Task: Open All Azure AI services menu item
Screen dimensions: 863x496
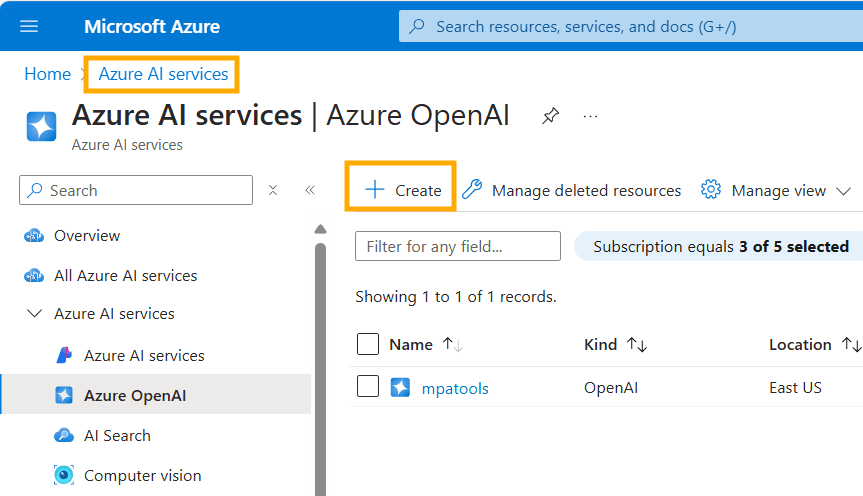Action: [x=125, y=275]
